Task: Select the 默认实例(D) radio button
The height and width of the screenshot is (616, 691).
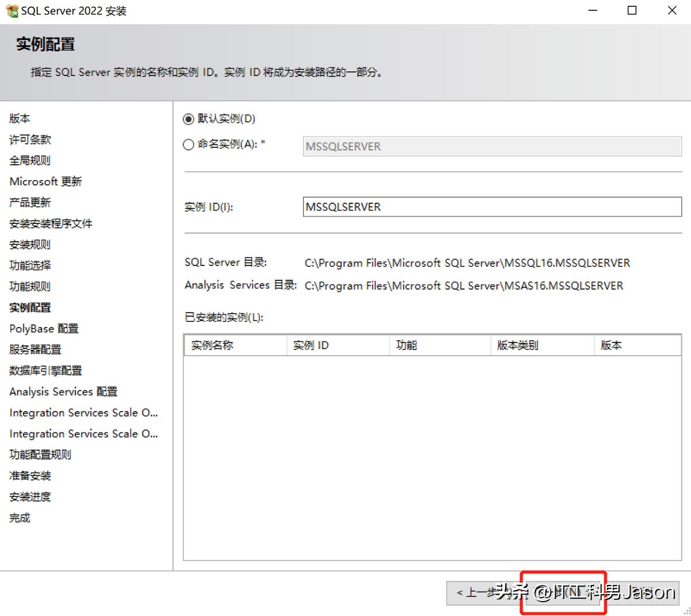Action: coord(188,119)
